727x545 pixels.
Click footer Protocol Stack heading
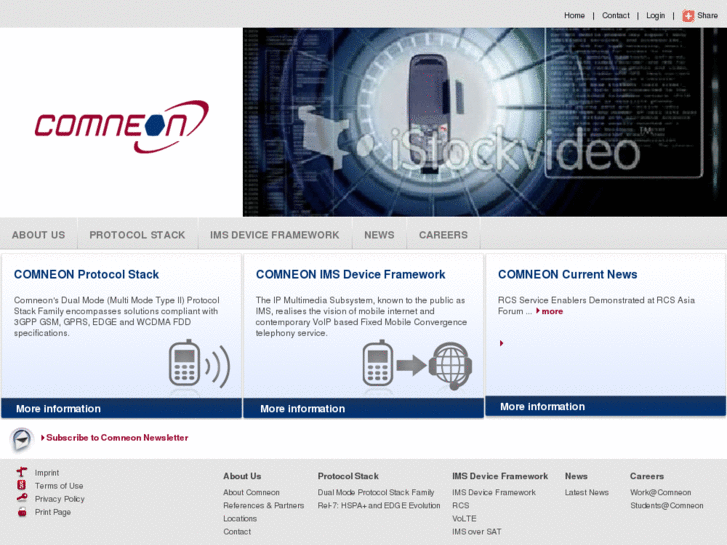[x=348, y=476]
